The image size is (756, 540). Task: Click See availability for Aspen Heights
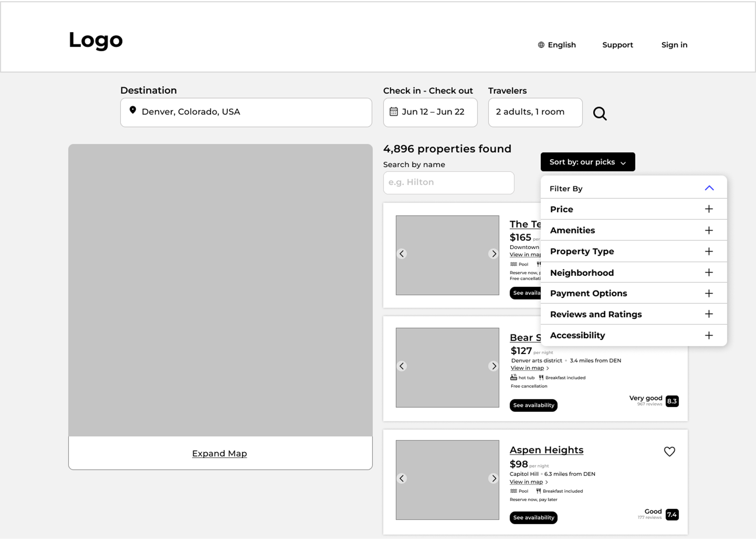pos(533,517)
